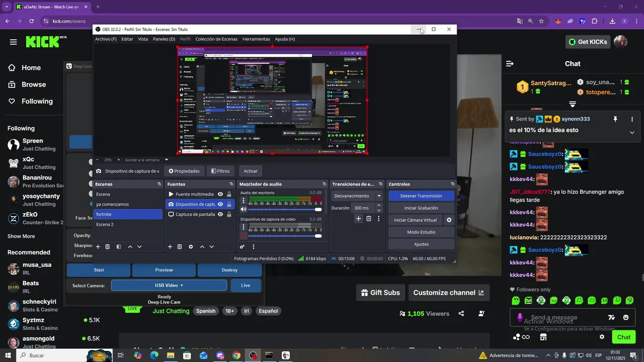The height and width of the screenshot is (362, 644).
Task: Move scene down with arrow in Escenas
Action: click(x=139, y=247)
